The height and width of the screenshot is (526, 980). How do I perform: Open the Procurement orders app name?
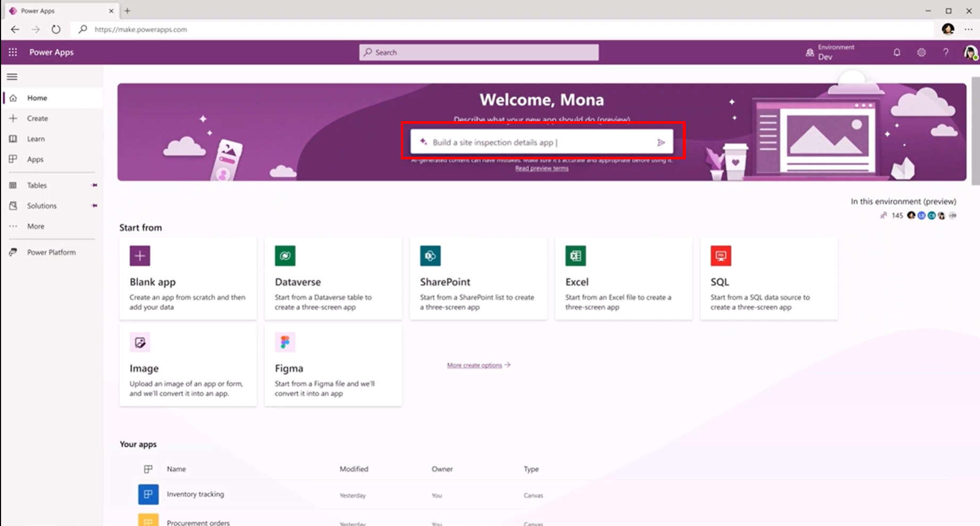point(198,523)
